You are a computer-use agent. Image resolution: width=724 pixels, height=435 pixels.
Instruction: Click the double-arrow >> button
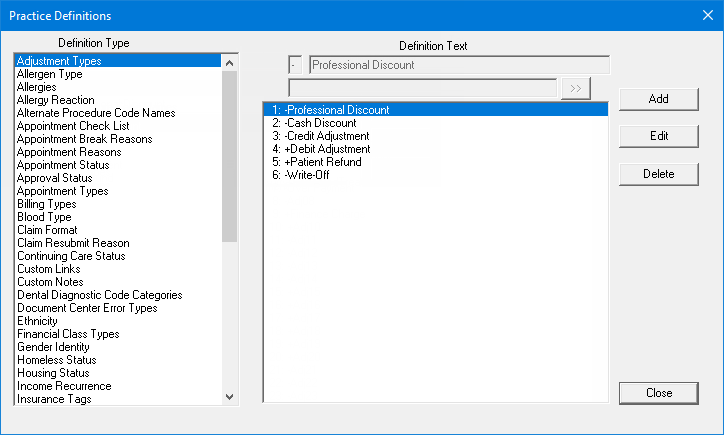575,88
